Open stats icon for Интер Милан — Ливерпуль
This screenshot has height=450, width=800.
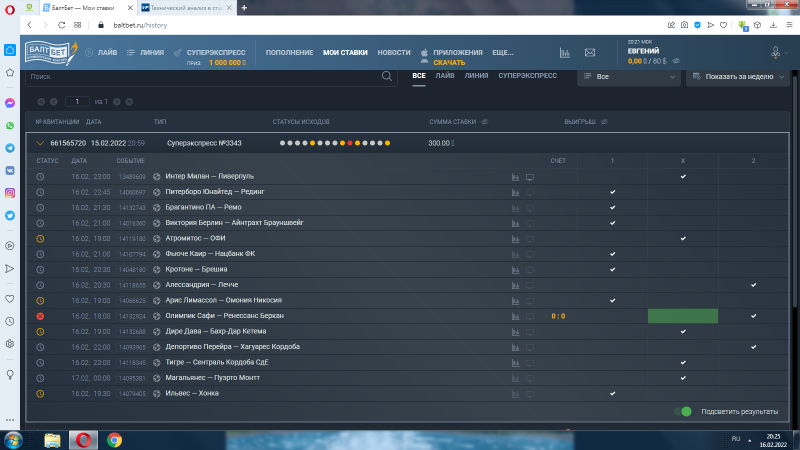pos(516,176)
